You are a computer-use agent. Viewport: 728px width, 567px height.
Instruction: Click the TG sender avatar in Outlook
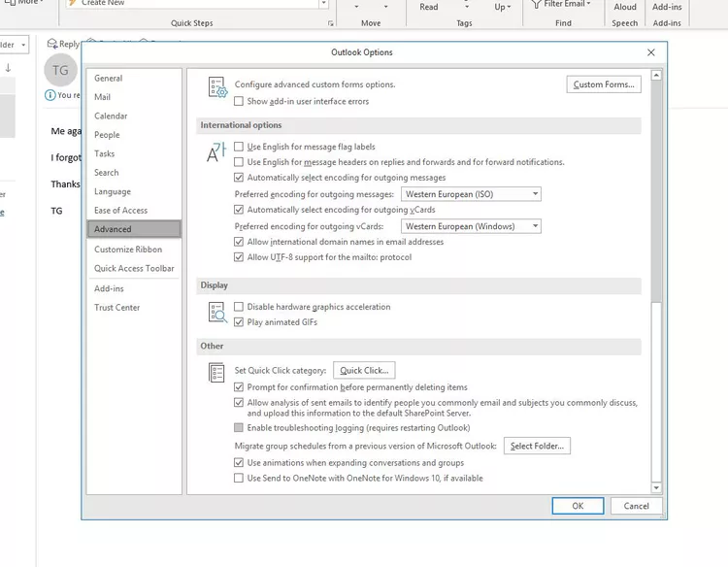pyautogui.click(x=60, y=70)
